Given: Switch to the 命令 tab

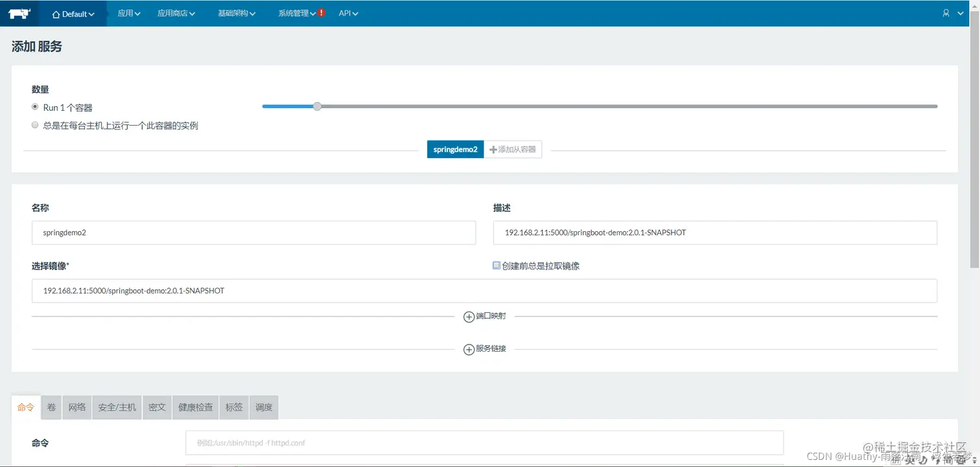Looking at the screenshot, I should pyautogui.click(x=26, y=407).
